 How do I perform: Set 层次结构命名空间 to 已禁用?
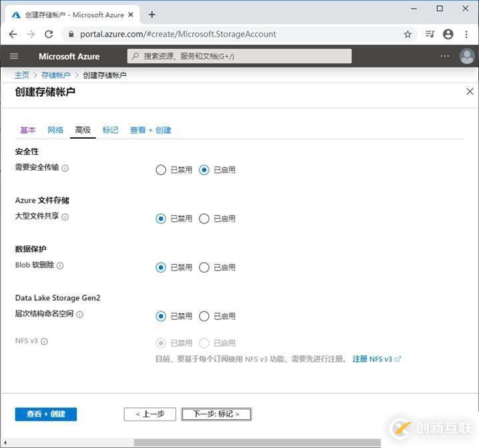[x=161, y=317]
